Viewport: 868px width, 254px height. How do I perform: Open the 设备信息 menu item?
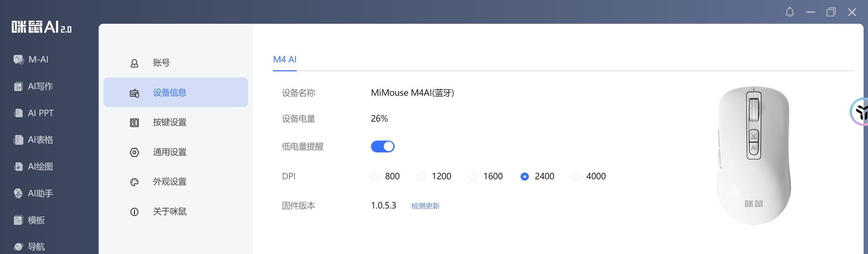click(x=176, y=92)
